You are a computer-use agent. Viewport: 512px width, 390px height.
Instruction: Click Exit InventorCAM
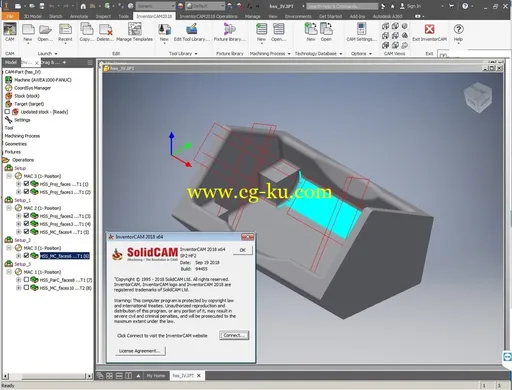click(x=429, y=33)
